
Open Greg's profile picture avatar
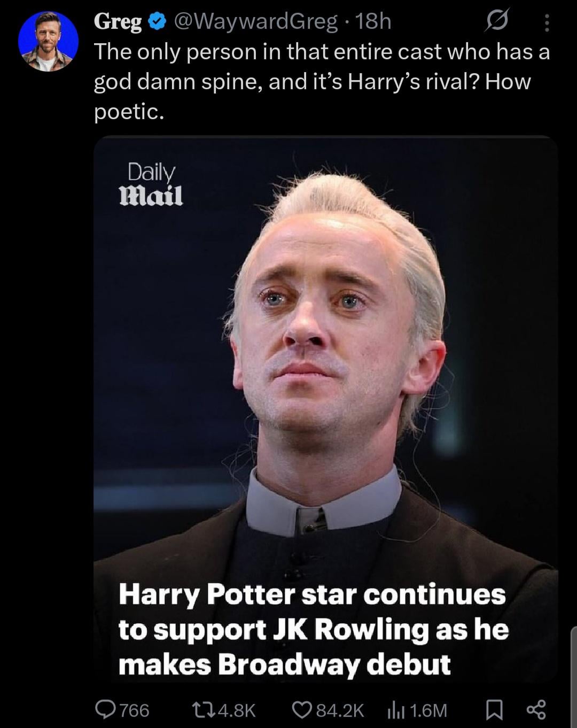point(48,41)
